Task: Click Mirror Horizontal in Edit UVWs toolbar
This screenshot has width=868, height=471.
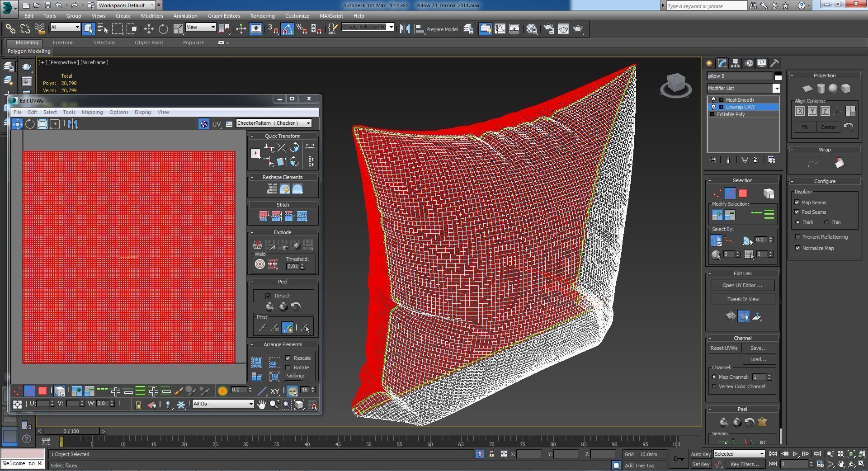Action: (x=72, y=124)
